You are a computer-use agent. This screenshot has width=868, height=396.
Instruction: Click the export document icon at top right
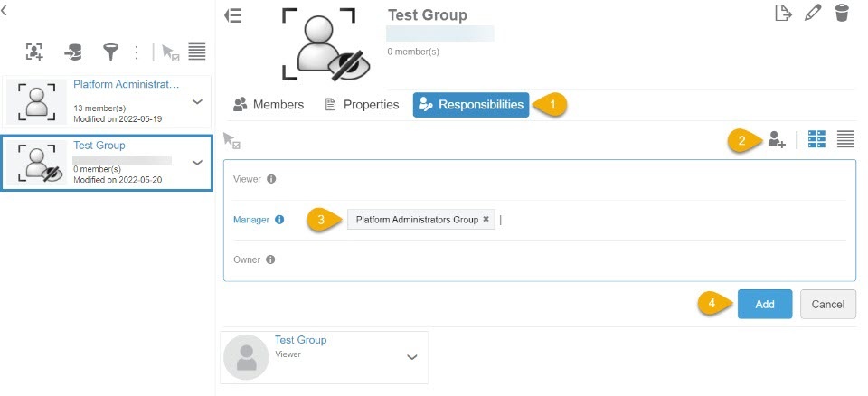[x=783, y=13]
